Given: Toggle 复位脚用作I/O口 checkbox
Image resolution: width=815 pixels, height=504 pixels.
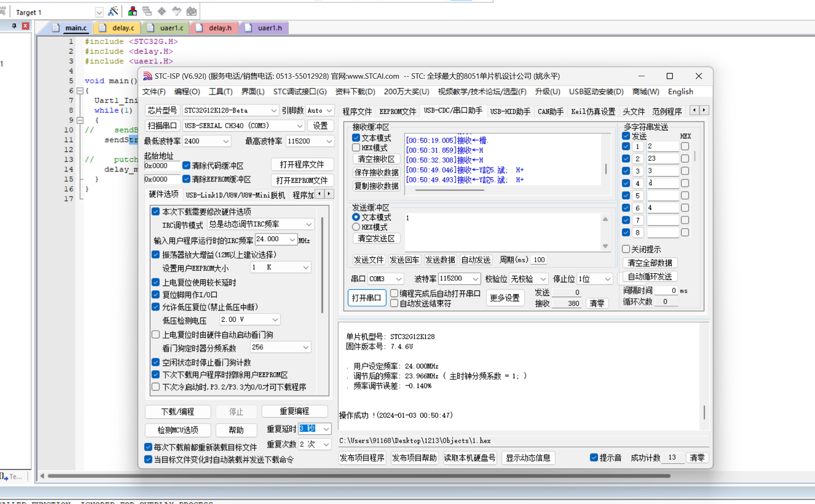Looking at the screenshot, I should 156,295.
